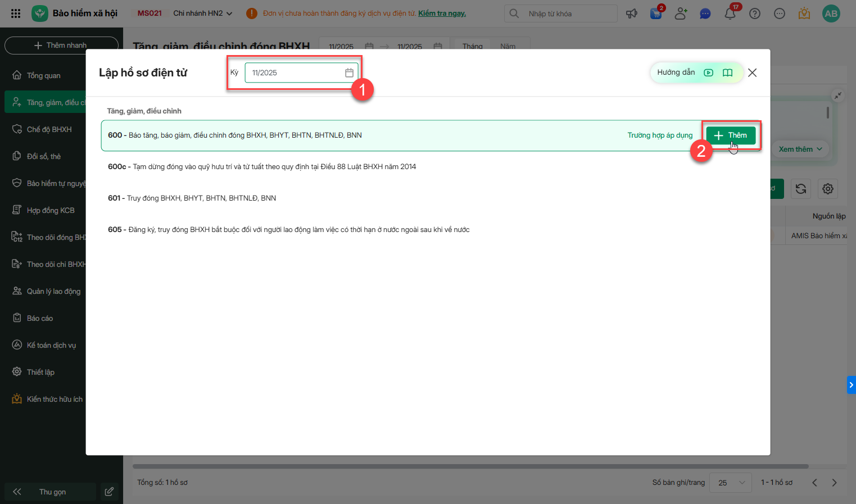
Task: Click the refresh icon behind the dialog
Action: point(801,189)
